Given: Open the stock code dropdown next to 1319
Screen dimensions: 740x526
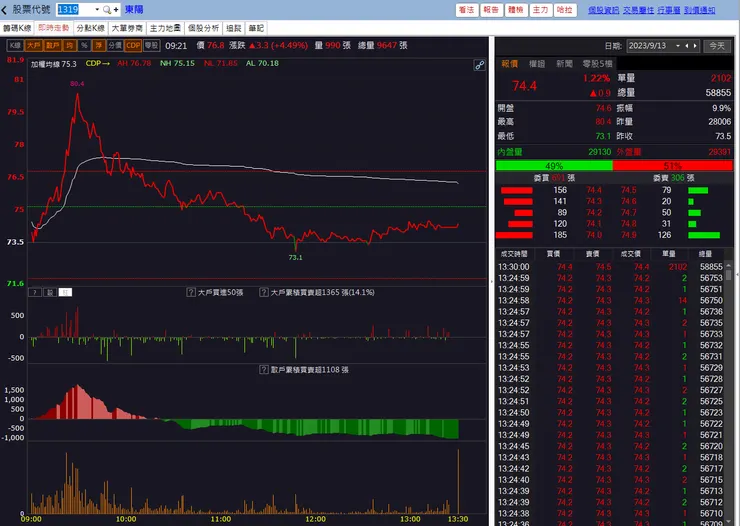Looking at the screenshot, I should [97, 9].
